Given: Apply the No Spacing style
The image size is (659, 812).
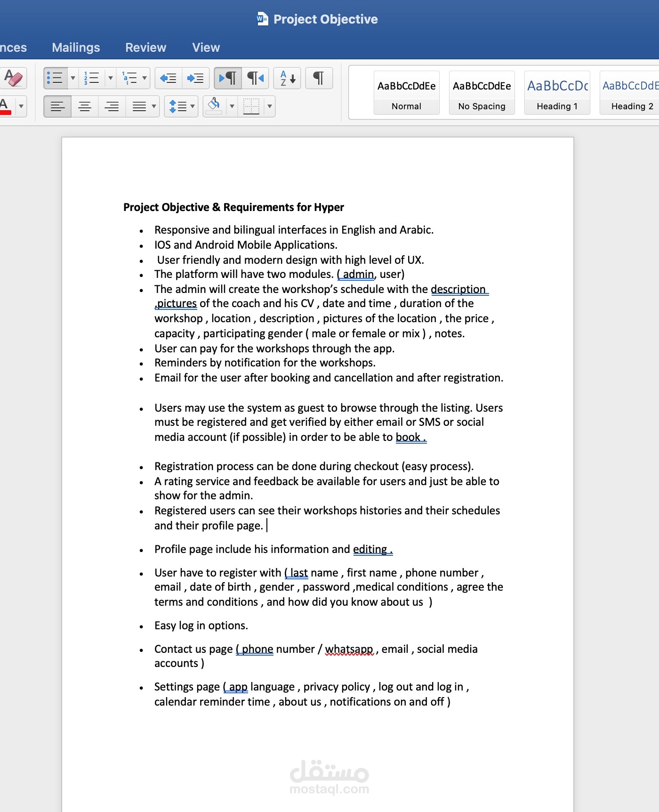Looking at the screenshot, I should click(x=482, y=93).
